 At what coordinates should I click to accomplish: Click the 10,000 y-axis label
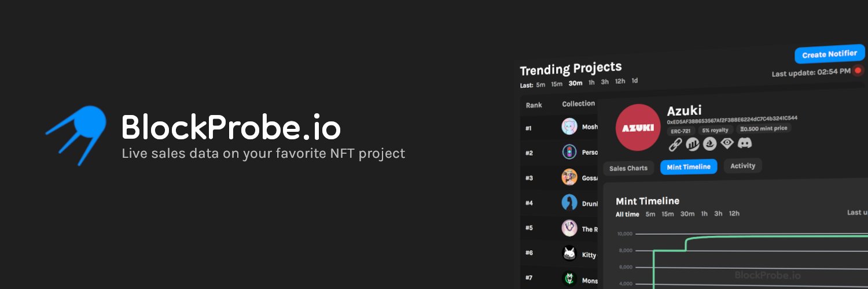(x=625, y=234)
